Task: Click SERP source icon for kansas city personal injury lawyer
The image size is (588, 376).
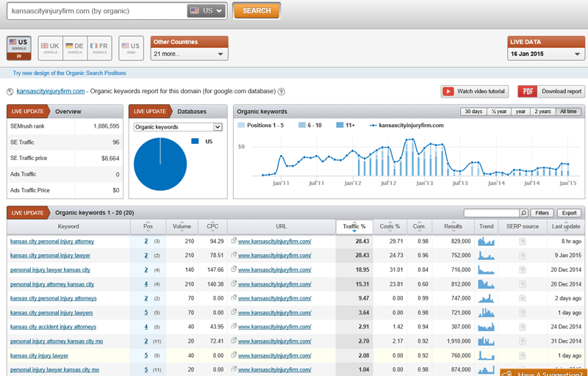Action: (523, 256)
